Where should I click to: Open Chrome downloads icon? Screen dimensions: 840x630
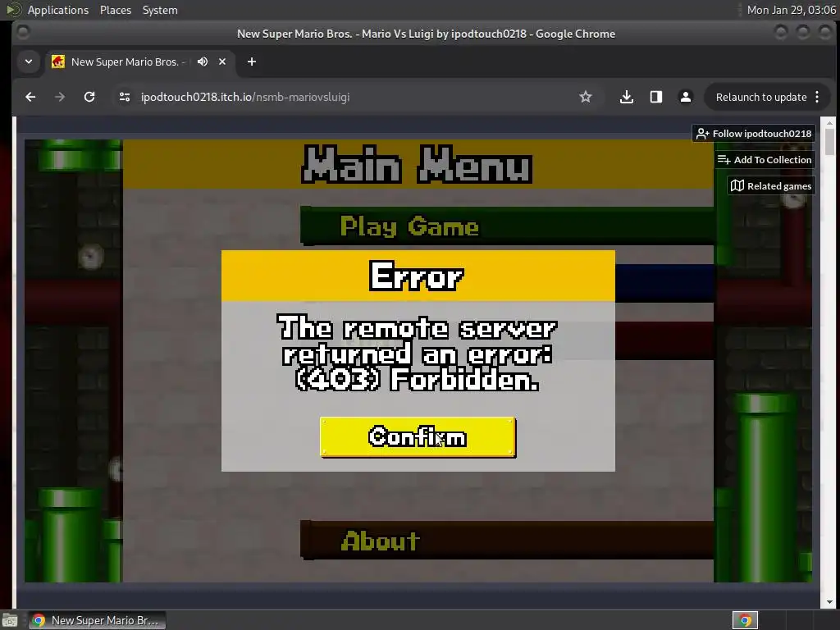point(626,97)
